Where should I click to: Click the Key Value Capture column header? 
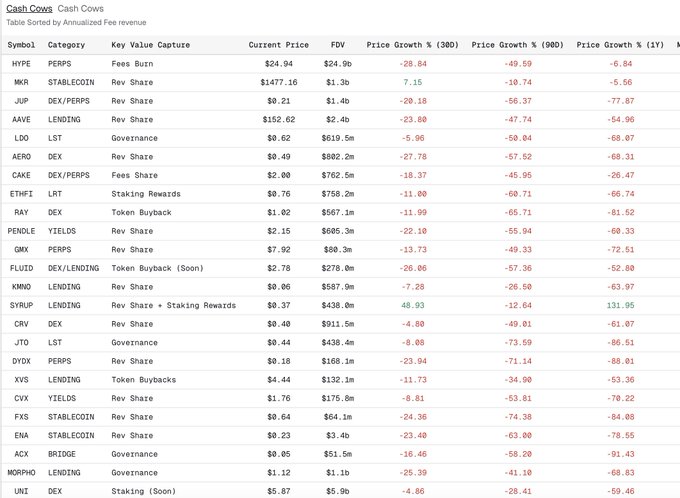[x=153, y=45]
